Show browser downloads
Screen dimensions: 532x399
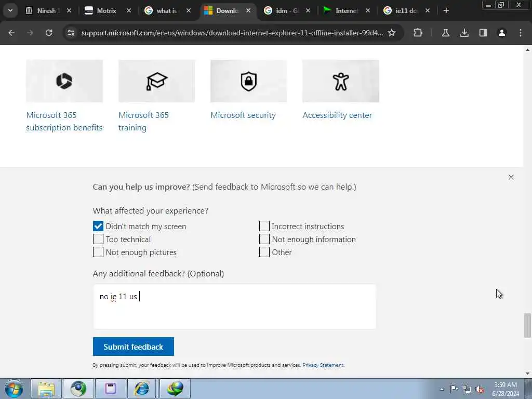pyautogui.click(x=464, y=33)
